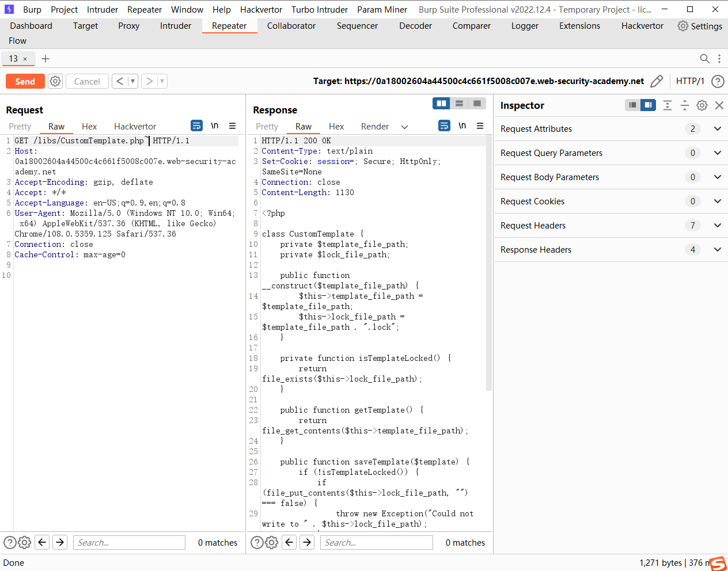Jump to next Request search match

coord(60,542)
